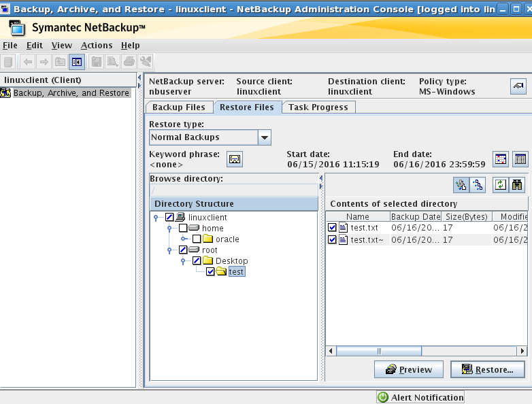
Task: Click the second tree-mark icon above contents pane
Action: [478, 185]
